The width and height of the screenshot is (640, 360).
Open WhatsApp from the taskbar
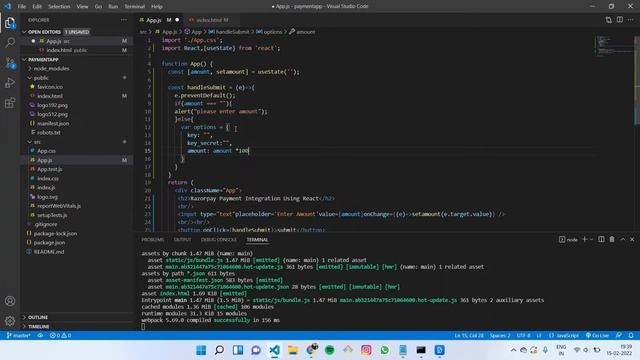(384, 350)
